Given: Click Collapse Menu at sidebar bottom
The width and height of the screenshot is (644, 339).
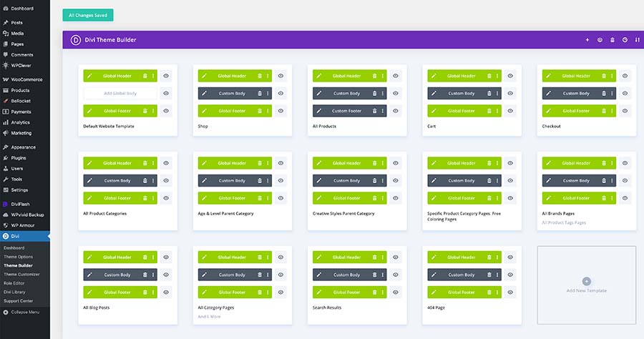Looking at the screenshot, I should coord(24,313).
